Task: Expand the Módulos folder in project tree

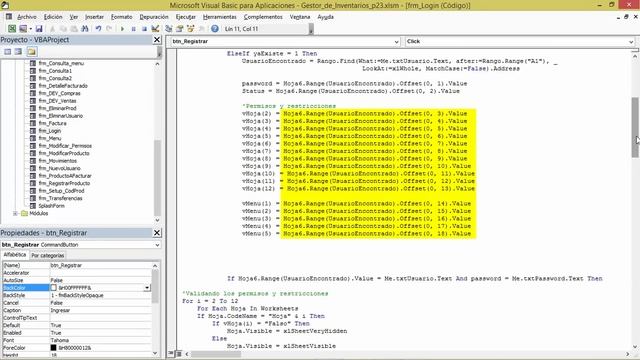Action: pyautogui.click(x=15, y=213)
